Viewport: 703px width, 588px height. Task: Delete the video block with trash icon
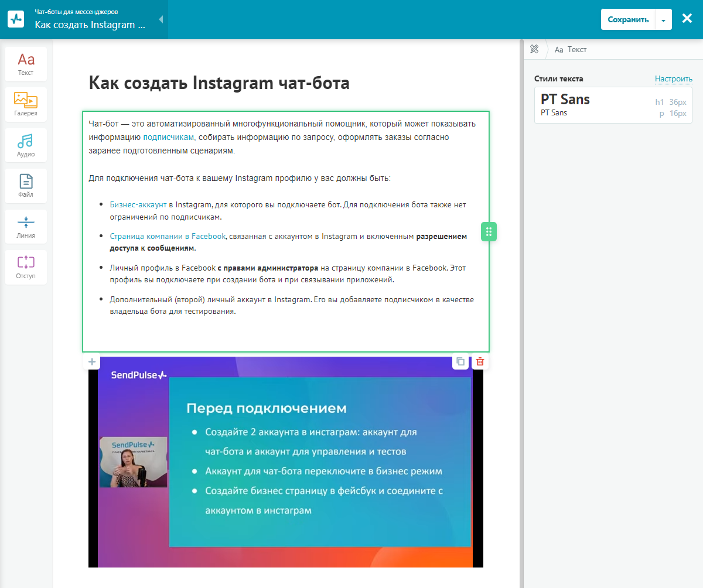click(x=480, y=361)
